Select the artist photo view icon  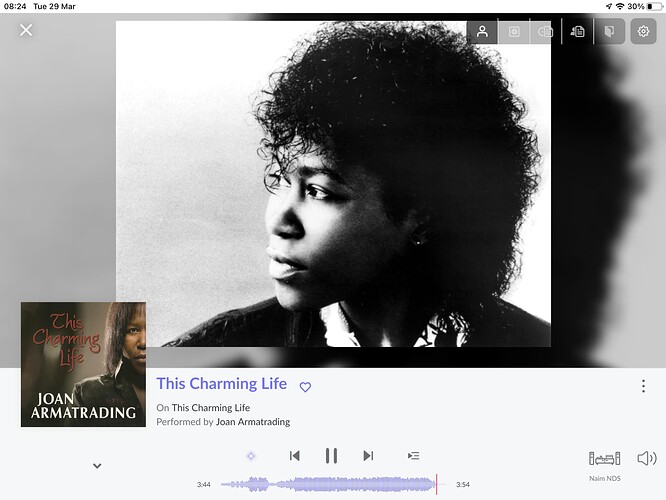pos(482,31)
